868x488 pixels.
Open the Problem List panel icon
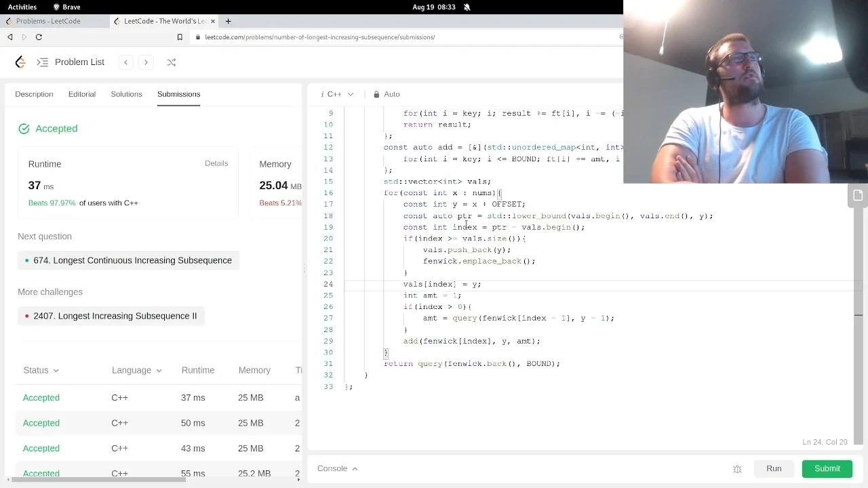pos(41,62)
